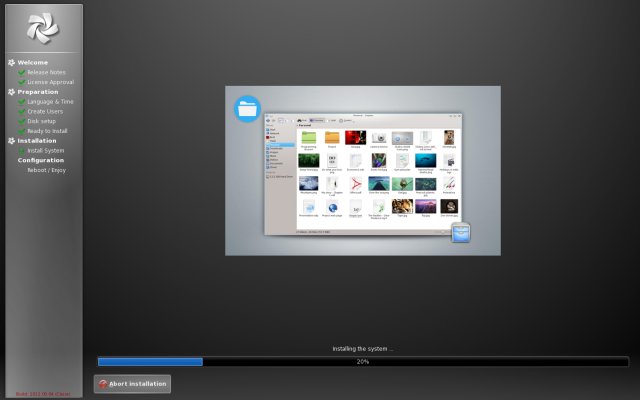Click the green checkmark next to Disk setup
Viewport: 640px width, 400px height.
pyautogui.click(x=21, y=121)
